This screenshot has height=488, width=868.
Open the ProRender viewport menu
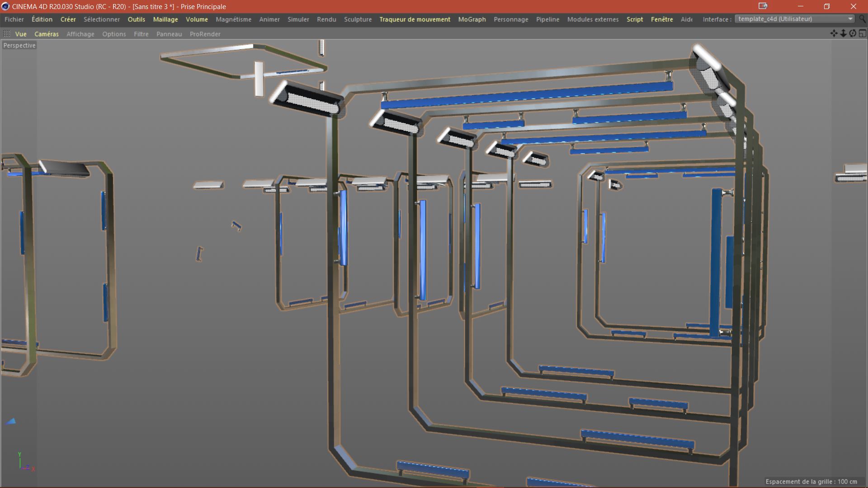(x=205, y=34)
